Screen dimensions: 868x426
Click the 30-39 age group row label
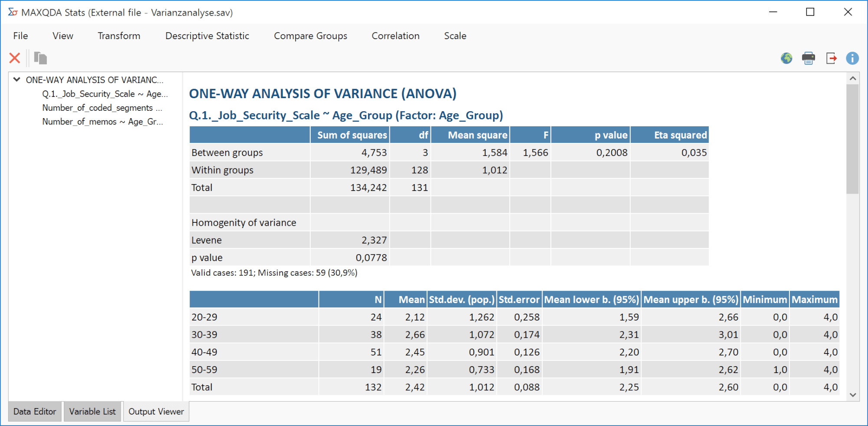(204, 334)
